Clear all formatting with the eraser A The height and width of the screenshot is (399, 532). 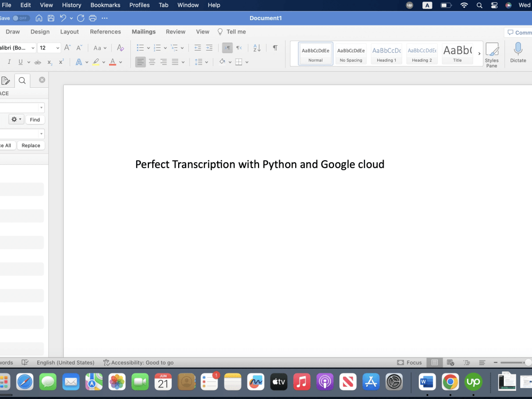(x=120, y=48)
